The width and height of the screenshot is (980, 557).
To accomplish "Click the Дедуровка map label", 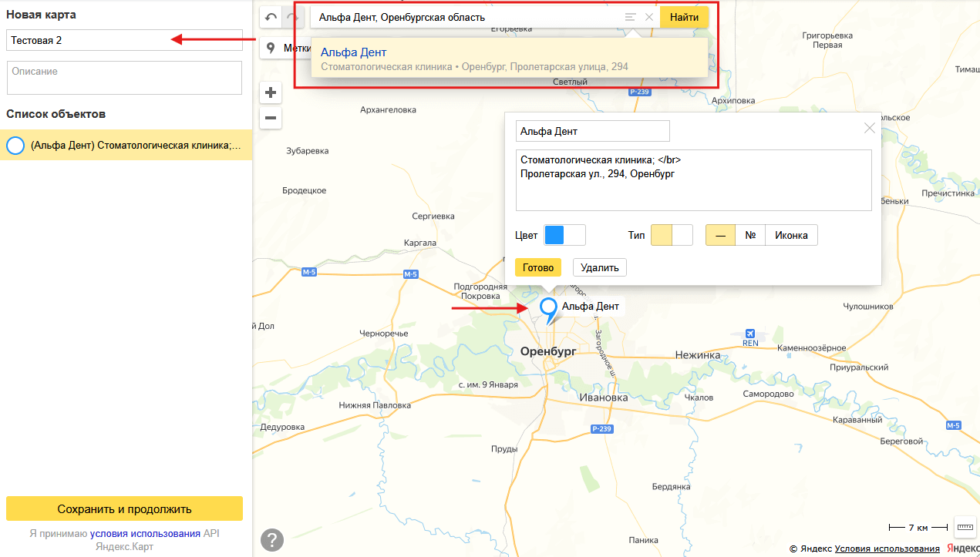I will [282, 427].
